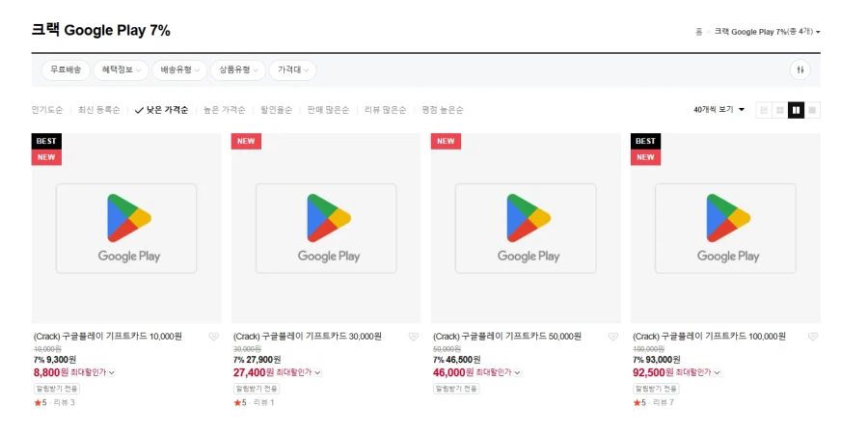Switch to single large image view icon
The image size is (868, 435).
pyautogui.click(x=812, y=110)
